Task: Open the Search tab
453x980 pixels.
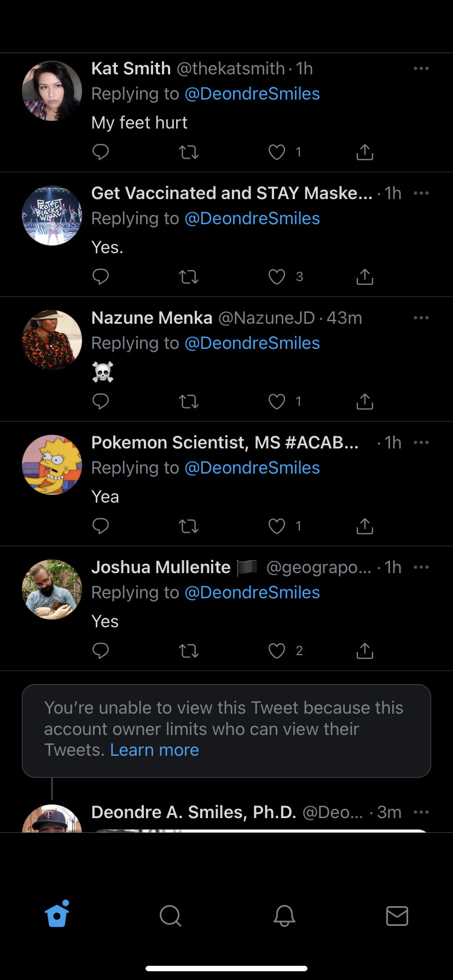Action: coord(170,915)
